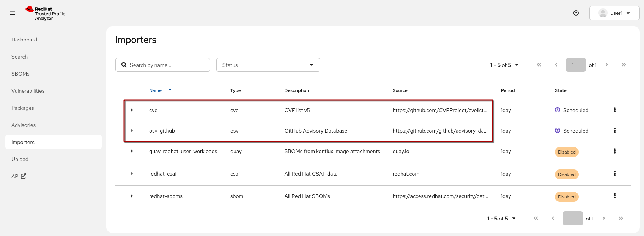Open kebab actions menu for redhat-sboms importer
Screen dimensions: 644x236
(614, 196)
